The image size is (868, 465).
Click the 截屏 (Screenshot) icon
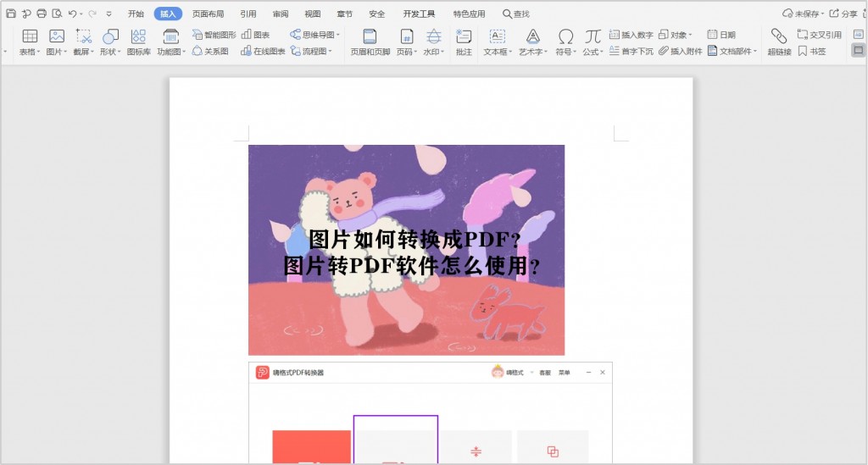[84, 36]
